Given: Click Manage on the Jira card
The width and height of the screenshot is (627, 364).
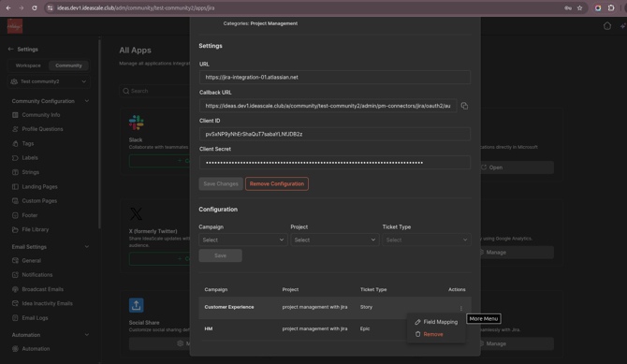Looking at the screenshot, I should click(516, 343).
